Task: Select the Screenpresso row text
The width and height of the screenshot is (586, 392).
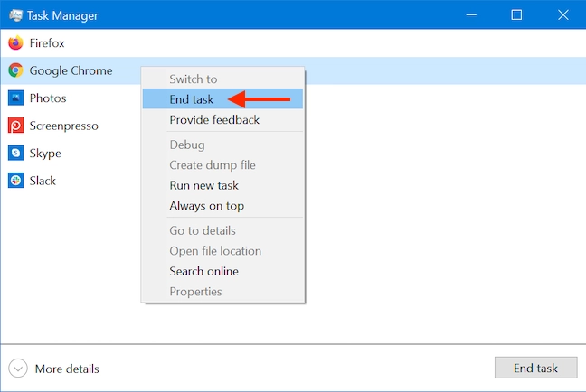Action: [64, 126]
